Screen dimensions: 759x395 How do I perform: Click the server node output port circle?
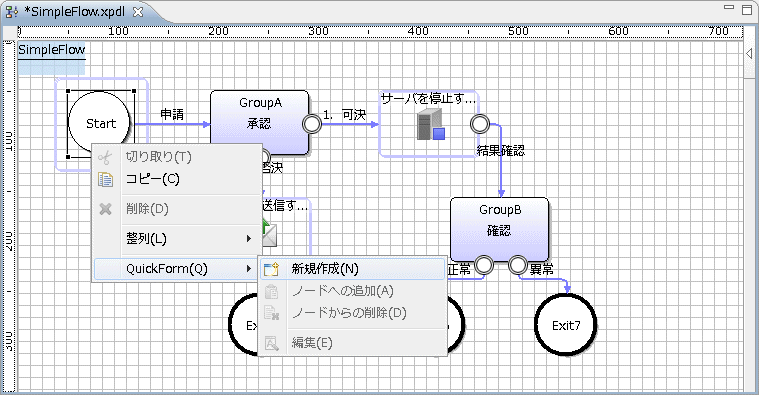pos(480,124)
